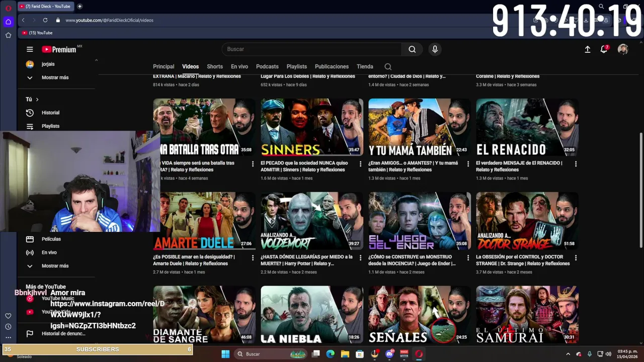Screen dimensions: 644x362
Task: Open El PECADO que la sociedad NUNCA video title
Action: tap(304, 166)
